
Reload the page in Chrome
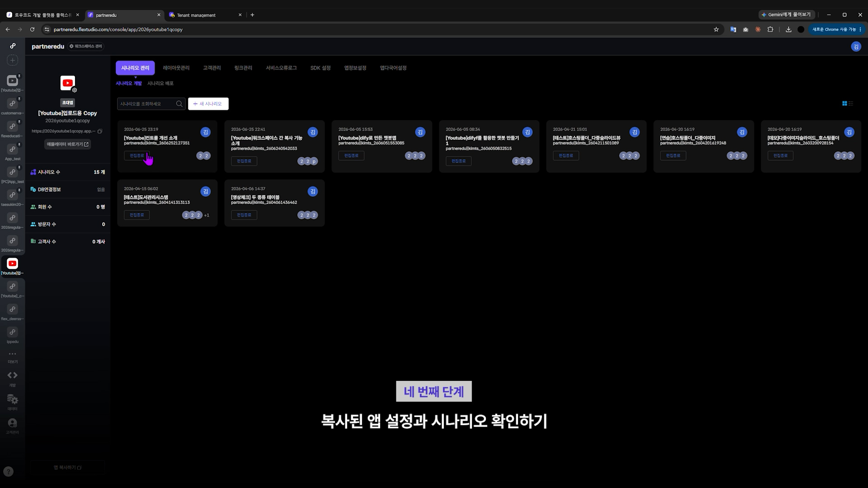coord(32,29)
